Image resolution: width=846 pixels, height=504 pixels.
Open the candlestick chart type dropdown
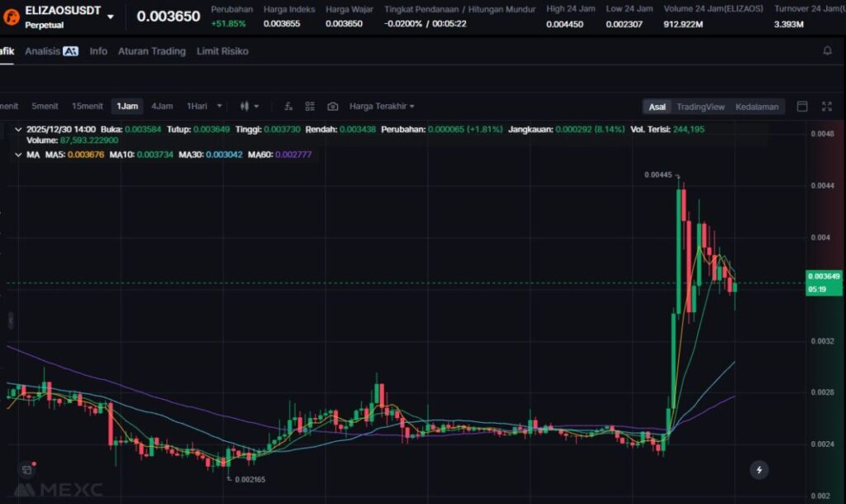click(x=249, y=107)
